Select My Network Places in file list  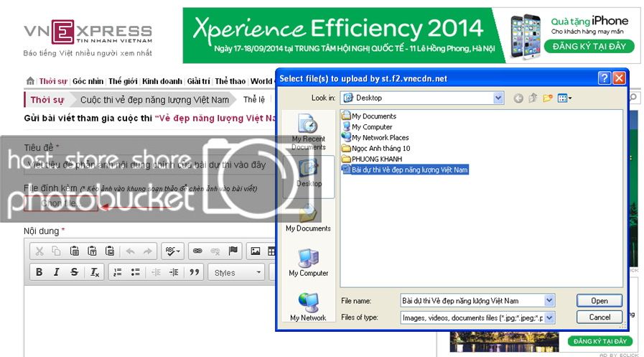pyautogui.click(x=375, y=137)
